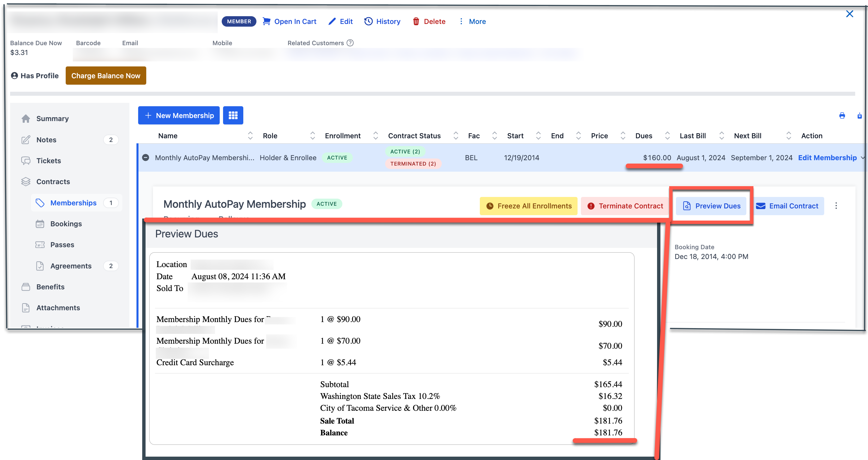Viewport: 868px width, 460px height.
Task: Click the Credit Card Surcharge line item
Action: click(195, 362)
